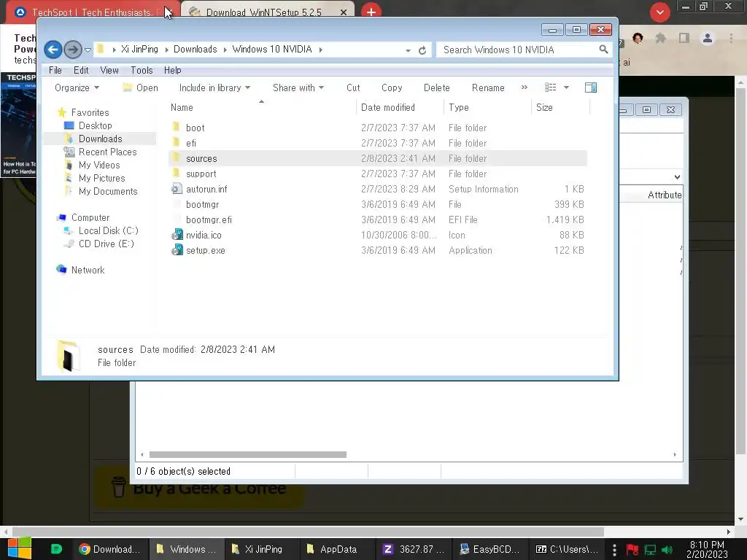Select My Videos in navigation pane
747x560 pixels.
click(99, 165)
